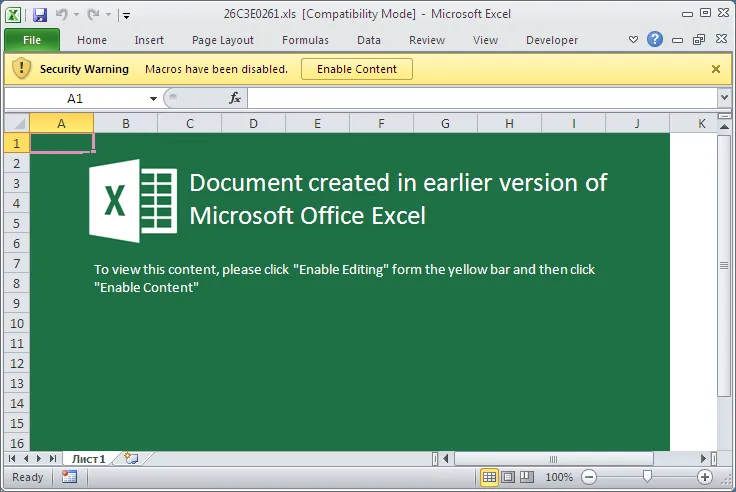Click the Redo arrow icon
This screenshot has height=492, width=736.
point(93,15)
